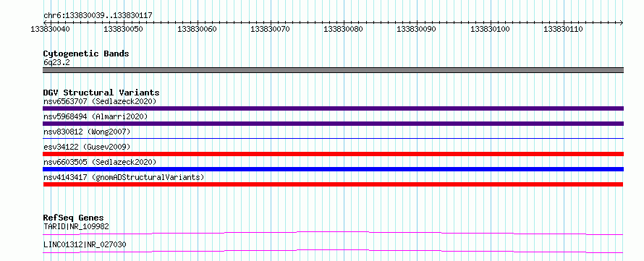Click the purple bar for nsv5968494
644x261 pixels.
point(333,124)
